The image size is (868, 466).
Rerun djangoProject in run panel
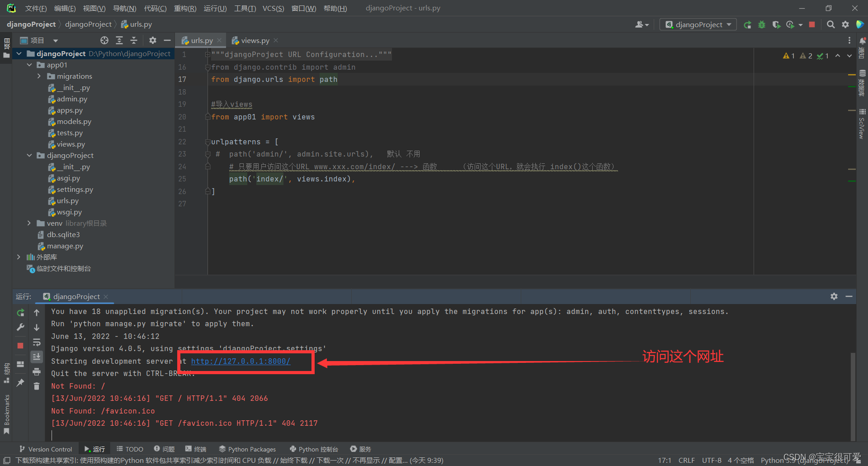point(20,313)
